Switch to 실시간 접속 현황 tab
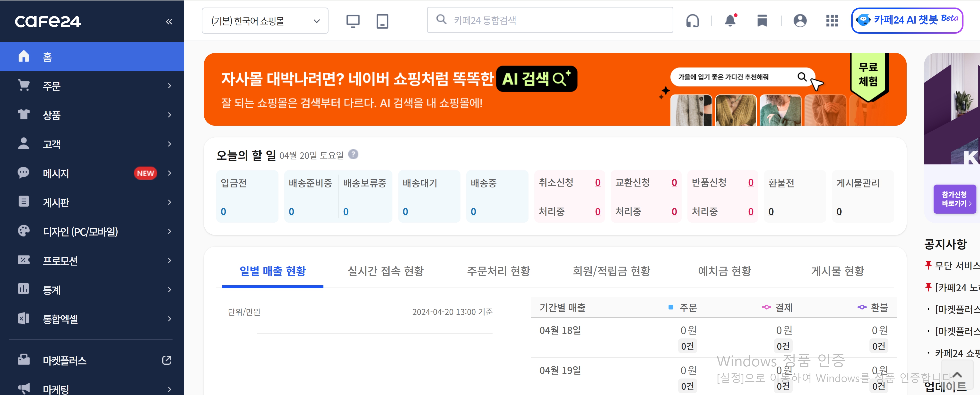The width and height of the screenshot is (980, 395). pos(385,271)
